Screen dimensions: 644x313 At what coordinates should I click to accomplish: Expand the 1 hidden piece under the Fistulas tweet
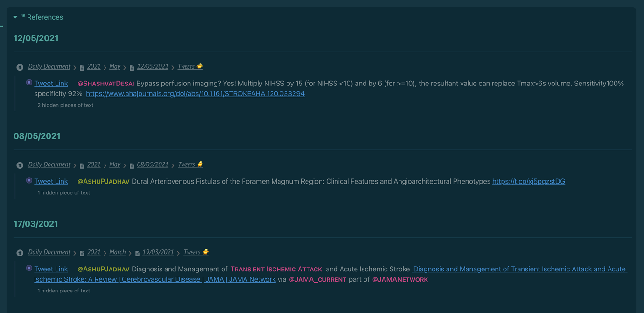point(63,192)
